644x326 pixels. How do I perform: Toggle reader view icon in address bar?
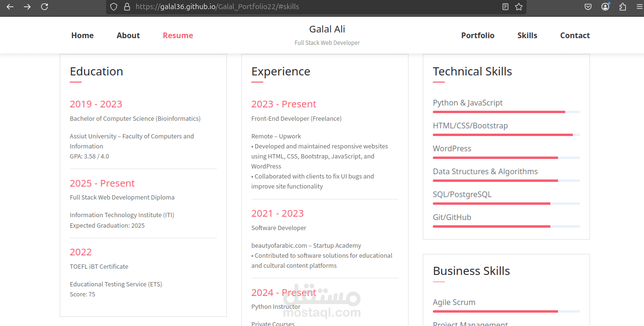click(505, 7)
